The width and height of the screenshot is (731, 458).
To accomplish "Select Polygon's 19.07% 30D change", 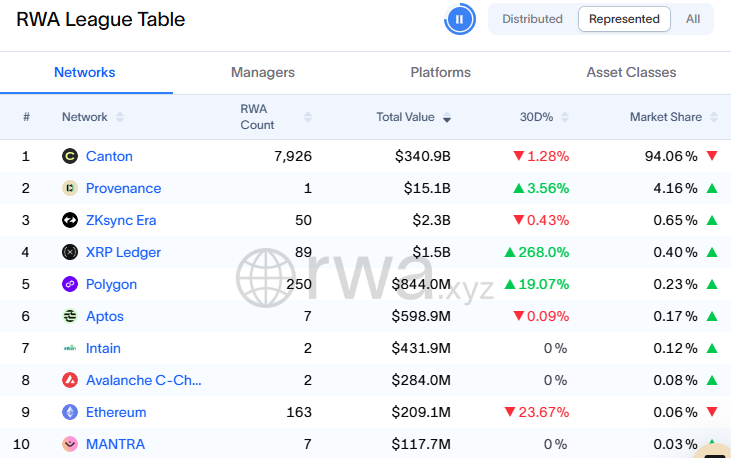I will point(537,284).
